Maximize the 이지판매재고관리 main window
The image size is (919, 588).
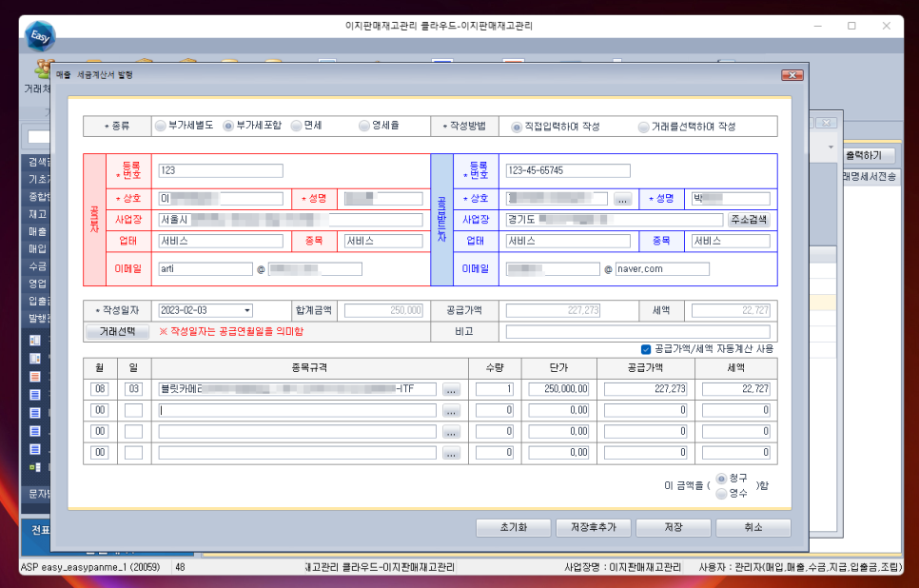851,26
